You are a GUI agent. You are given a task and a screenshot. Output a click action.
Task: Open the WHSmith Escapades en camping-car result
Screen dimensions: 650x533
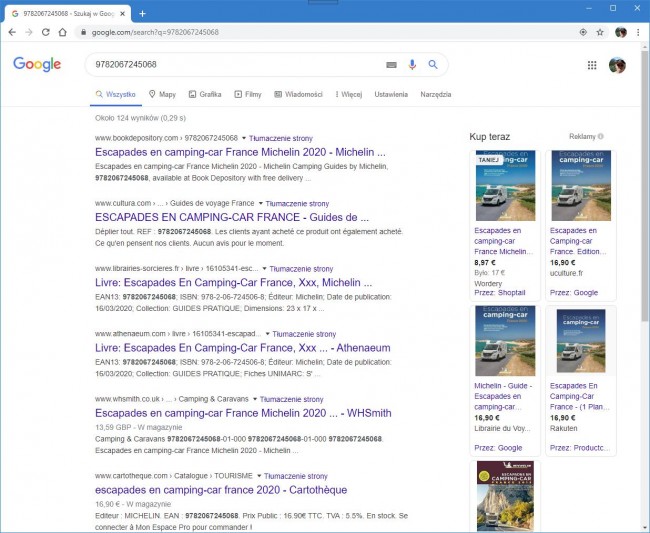coord(243,413)
